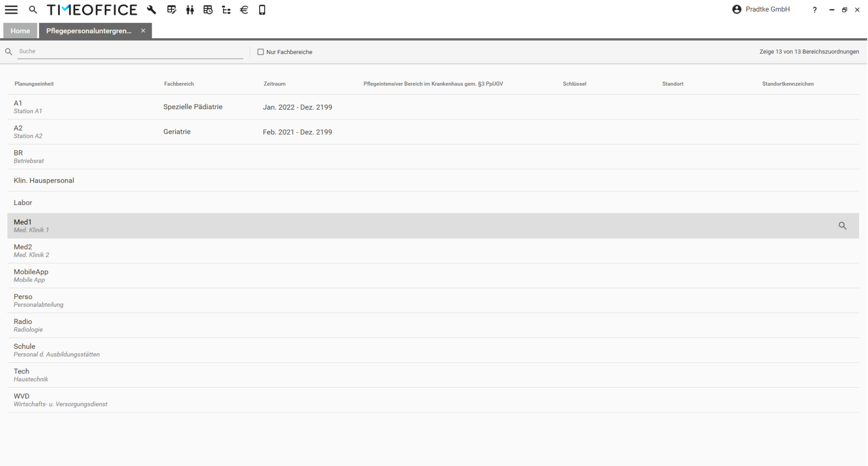Open the people staff icon
The image size is (868, 466).
[x=190, y=10]
